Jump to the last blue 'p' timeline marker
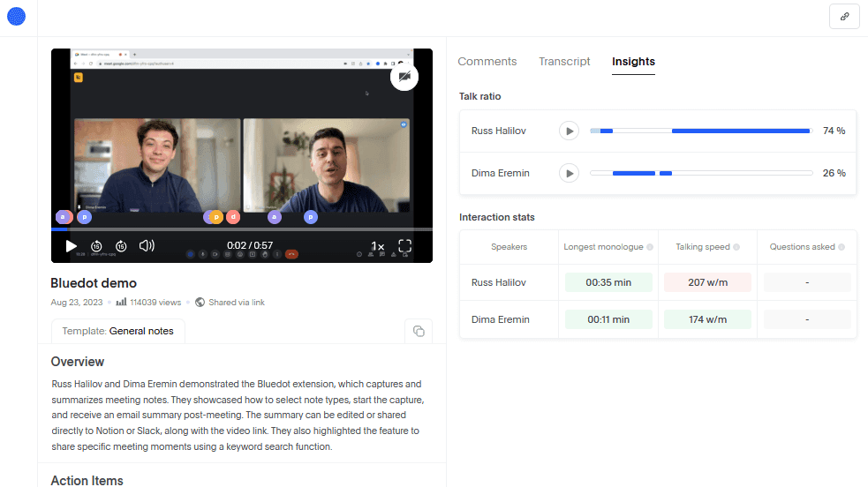Image resolution: width=868 pixels, height=487 pixels. (311, 217)
